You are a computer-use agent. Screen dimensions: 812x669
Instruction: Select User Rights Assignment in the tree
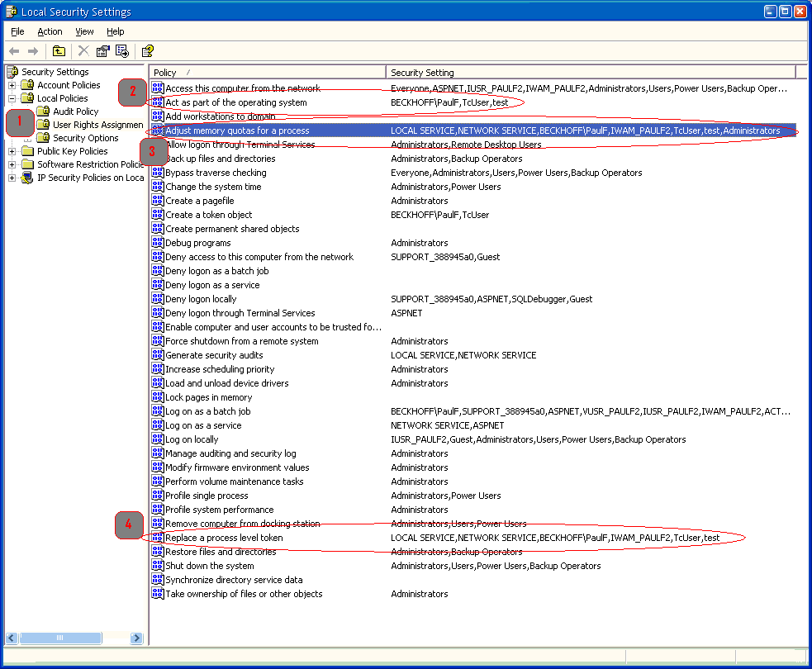click(x=97, y=125)
